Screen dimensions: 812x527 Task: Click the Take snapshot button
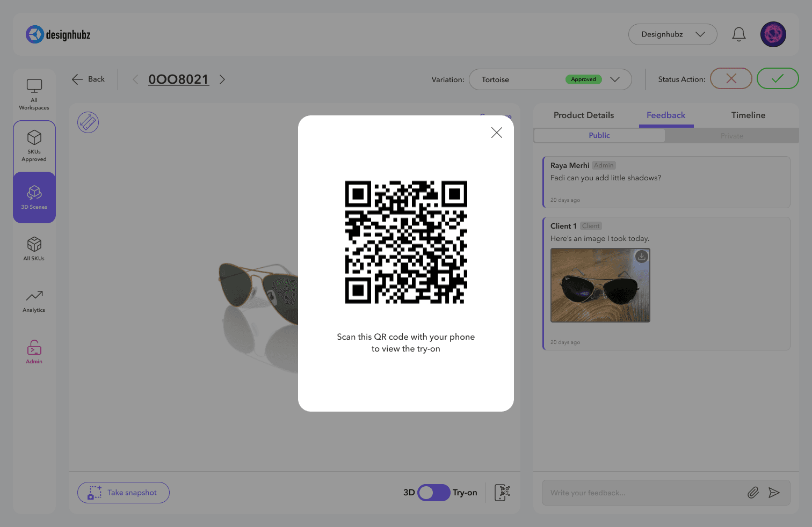tap(124, 493)
